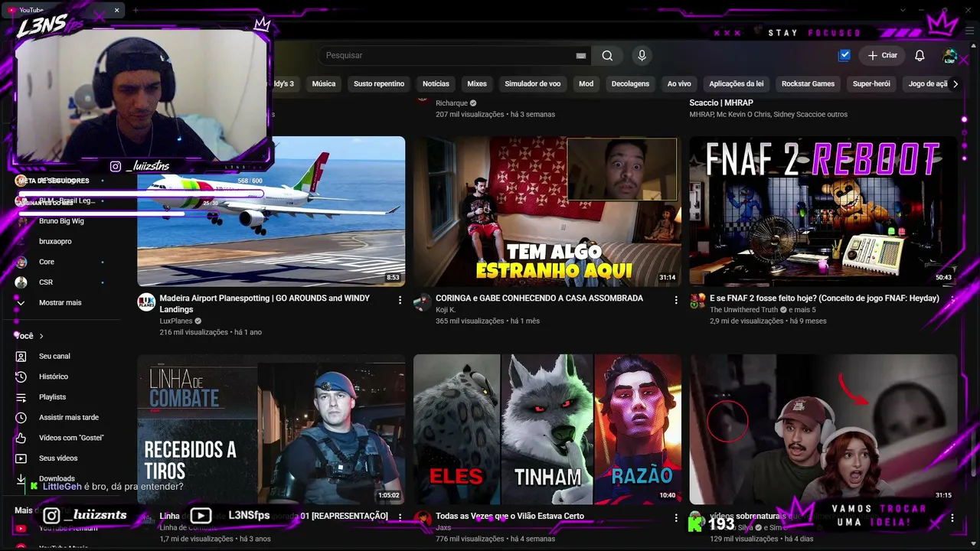
Task: Expand the Você section chevron
Action: click(41, 336)
